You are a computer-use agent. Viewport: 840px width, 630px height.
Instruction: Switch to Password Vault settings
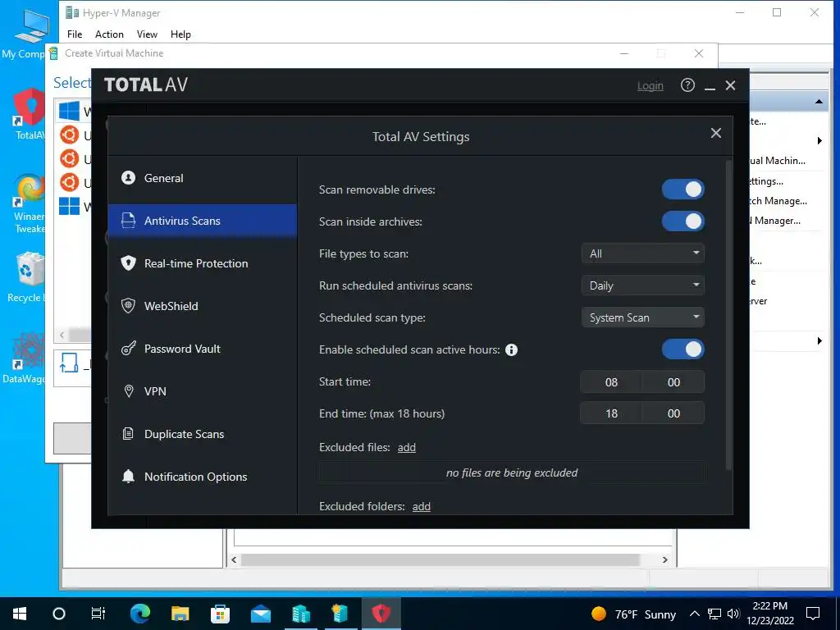click(203, 348)
